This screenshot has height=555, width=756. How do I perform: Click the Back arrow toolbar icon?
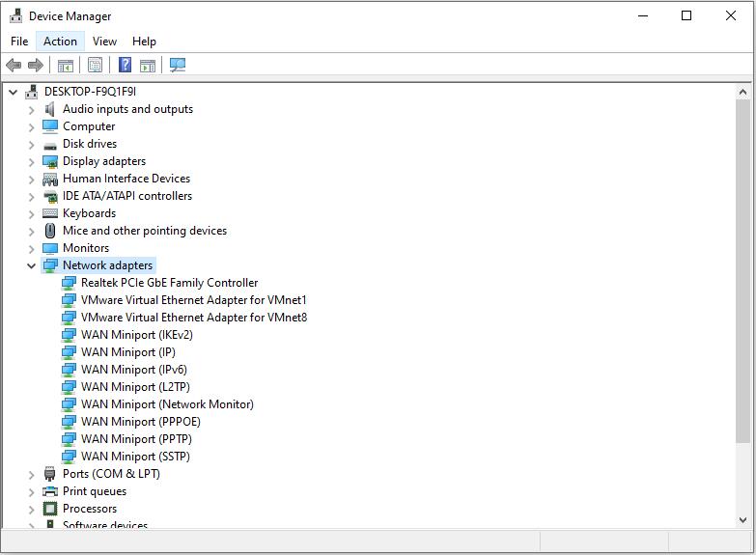click(x=14, y=65)
